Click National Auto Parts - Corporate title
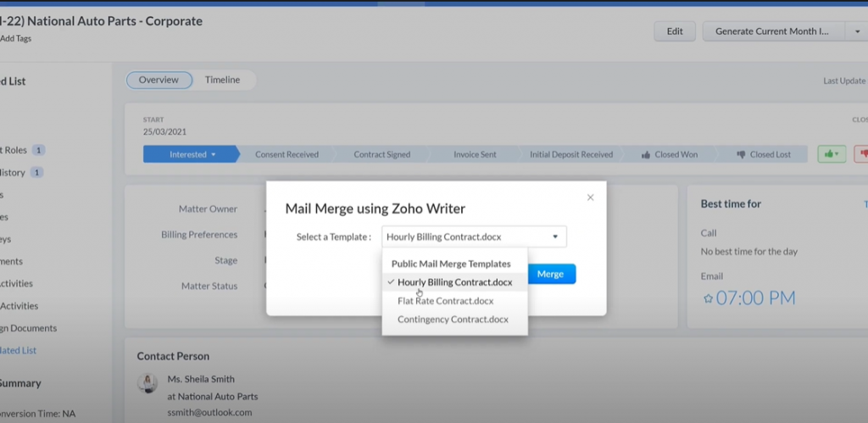The width and height of the screenshot is (868, 423). pos(114,21)
